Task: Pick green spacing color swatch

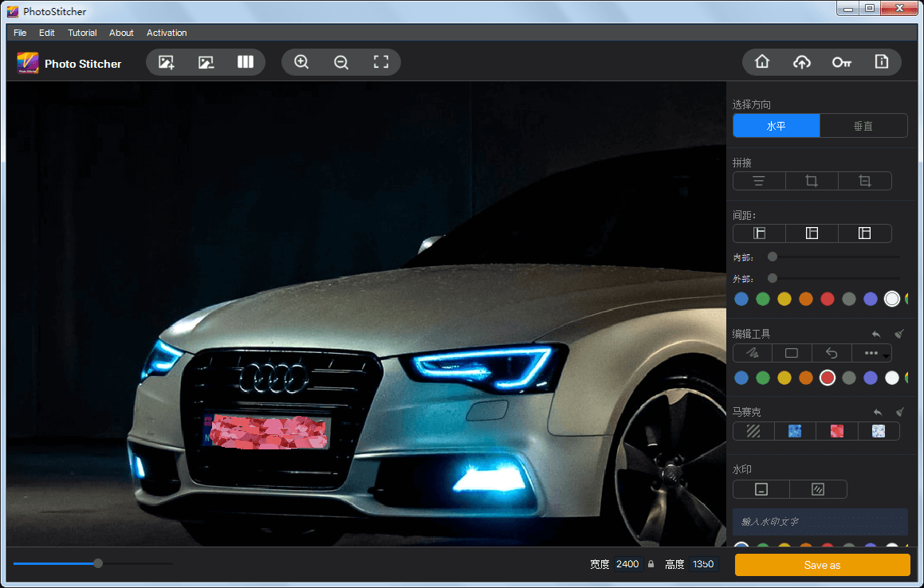Action: (763, 300)
